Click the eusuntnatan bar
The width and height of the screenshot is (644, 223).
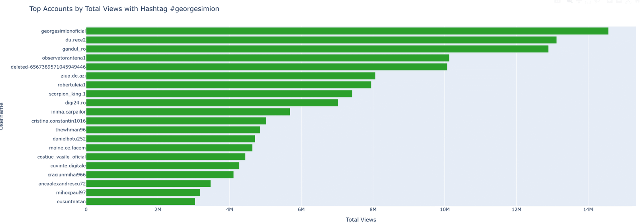click(140, 202)
